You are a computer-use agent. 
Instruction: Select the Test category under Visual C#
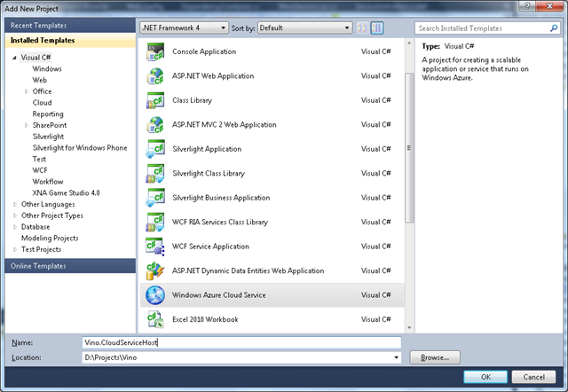pos(39,160)
